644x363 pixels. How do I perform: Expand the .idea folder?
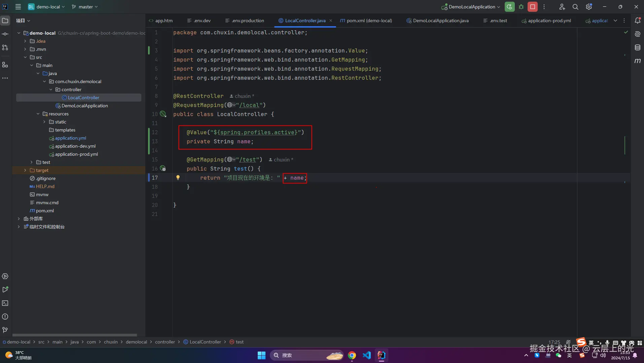coord(25,41)
